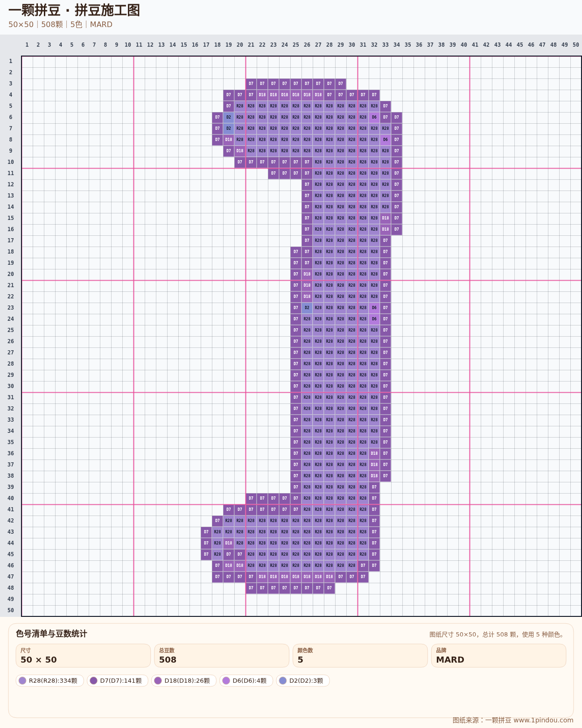Open the www.1pindou.com source link
The height and width of the screenshot is (728, 582).
(543, 720)
